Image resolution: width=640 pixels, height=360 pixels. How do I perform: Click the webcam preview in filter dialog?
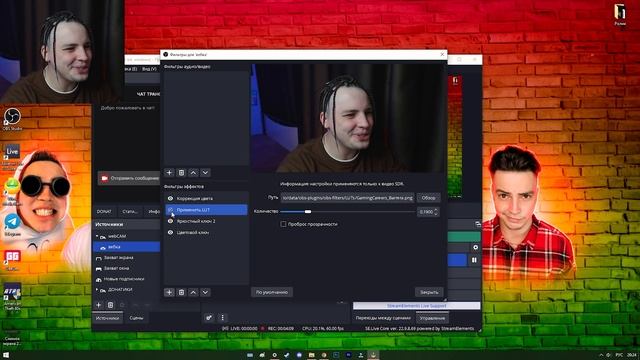coord(348,118)
